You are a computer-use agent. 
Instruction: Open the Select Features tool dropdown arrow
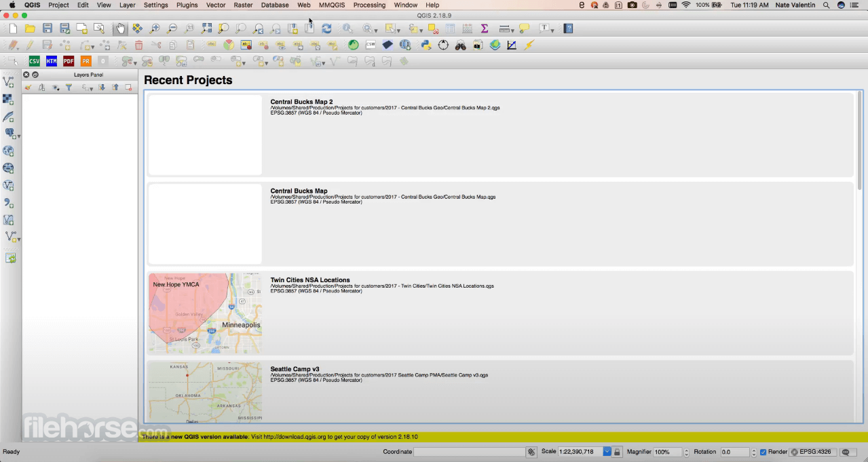(x=399, y=31)
